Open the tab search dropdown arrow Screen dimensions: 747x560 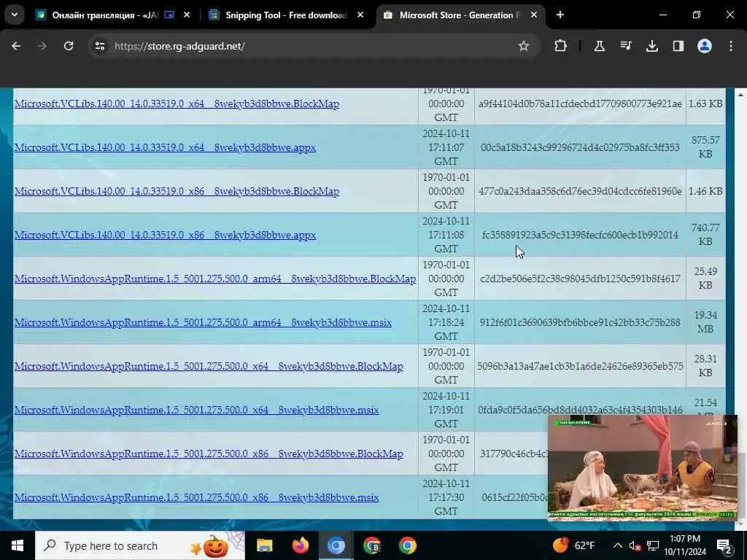(15, 15)
